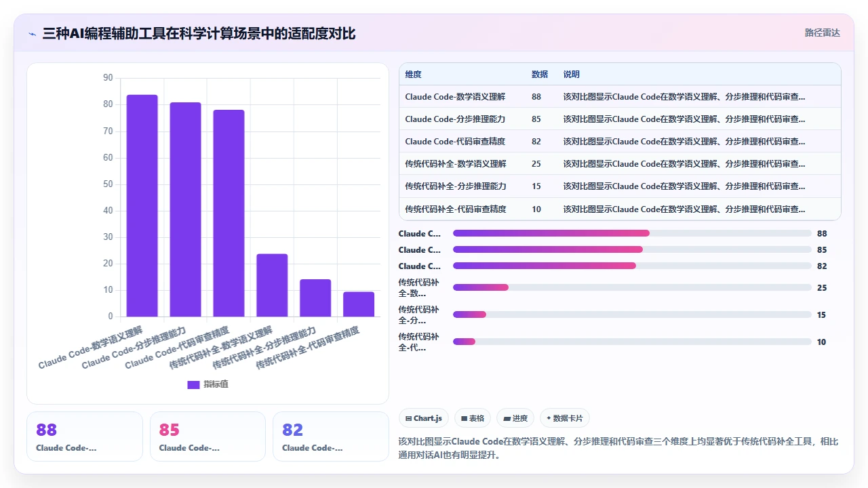
Task: Click data value 85 in the table
Action: pos(536,119)
